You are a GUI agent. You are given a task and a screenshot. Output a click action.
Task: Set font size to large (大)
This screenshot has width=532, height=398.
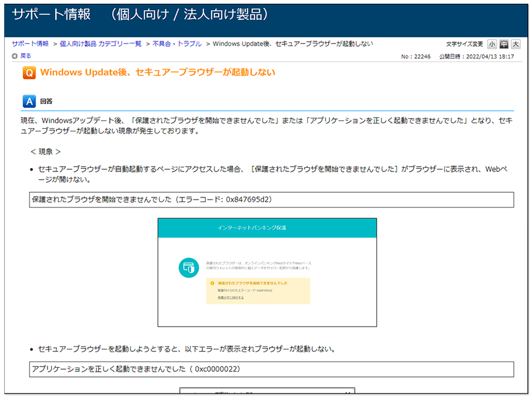tap(516, 44)
